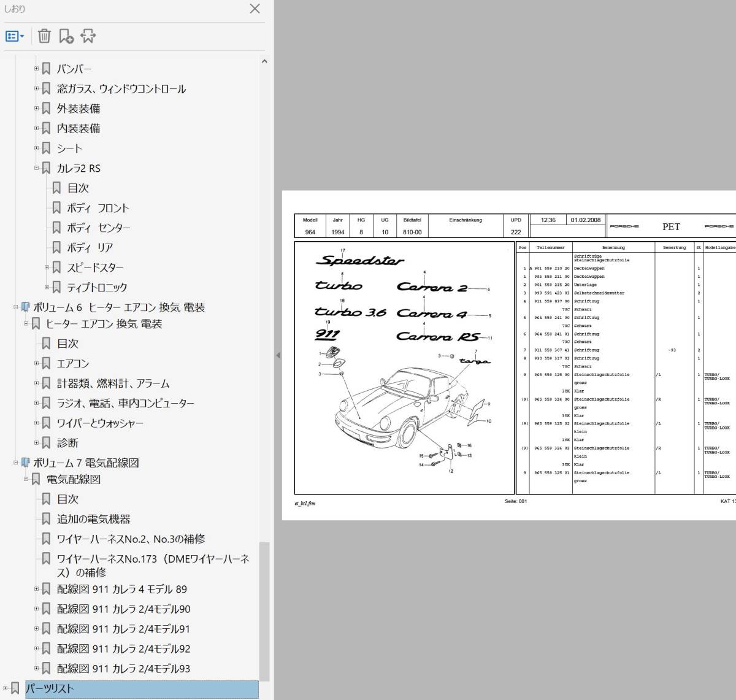Open 配線図 911 カレラ 2/4モデル91
736x700 pixels.
124,629
